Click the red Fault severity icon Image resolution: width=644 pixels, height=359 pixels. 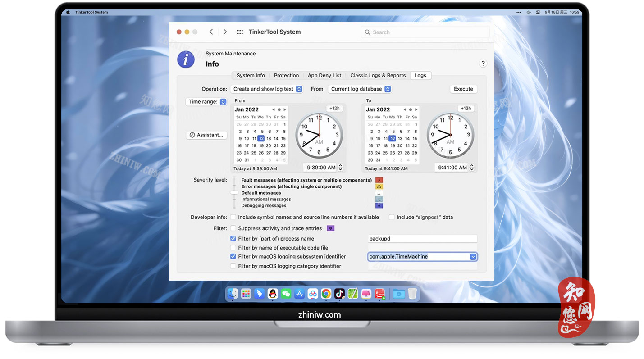[379, 180]
